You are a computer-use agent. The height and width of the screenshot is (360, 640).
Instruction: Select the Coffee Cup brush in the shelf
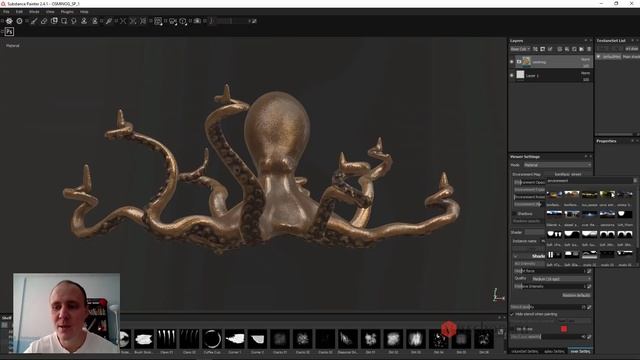click(212, 339)
